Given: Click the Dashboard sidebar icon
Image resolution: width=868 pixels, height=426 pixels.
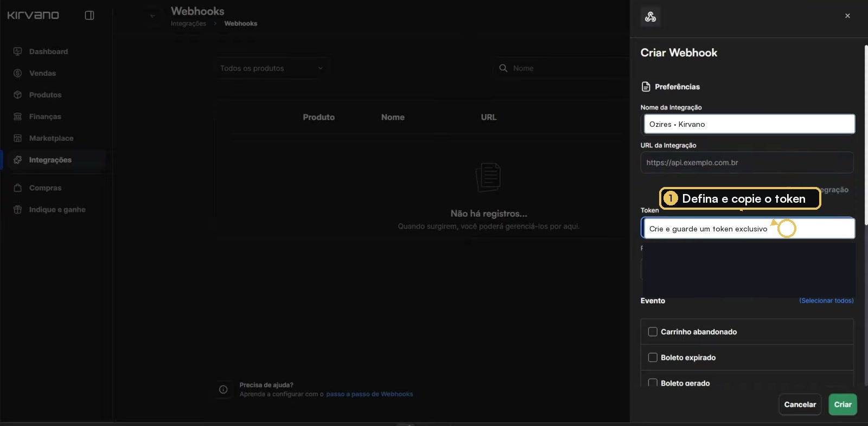Looking at the screenshot, I should [18, 51].
